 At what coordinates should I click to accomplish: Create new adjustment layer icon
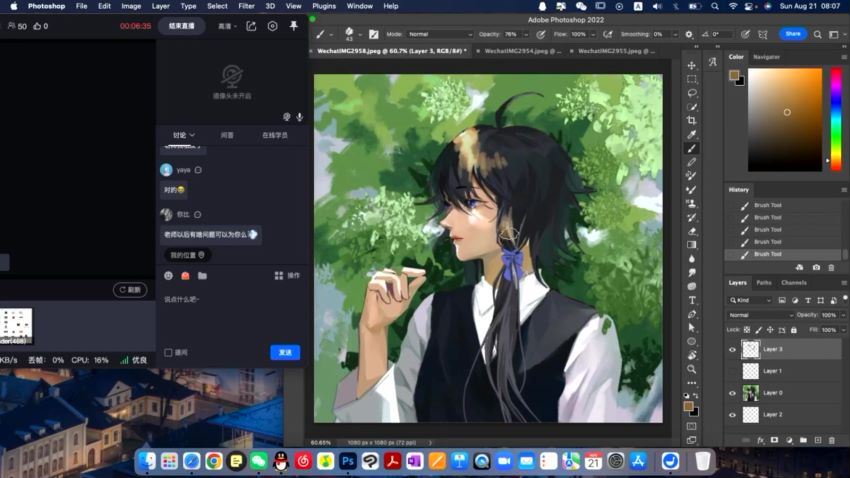[789, 441]
